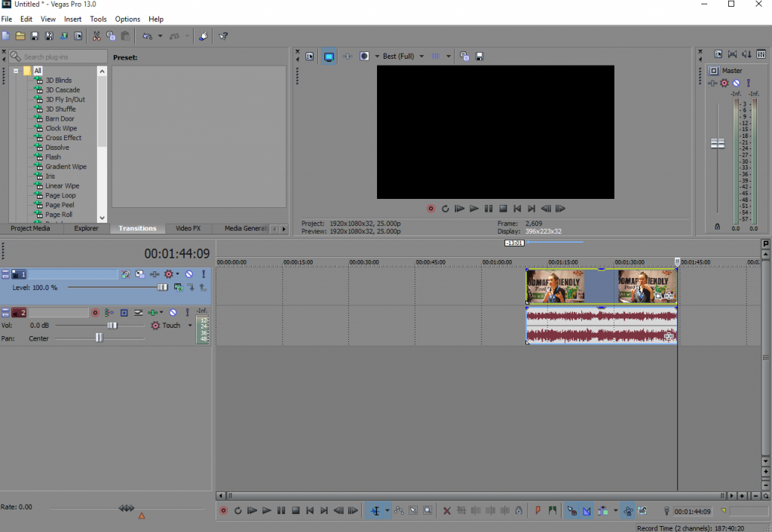Click timeline ruler at 00:00:30:00
Viewport: 772px width, 532px height.
[364, 262]
